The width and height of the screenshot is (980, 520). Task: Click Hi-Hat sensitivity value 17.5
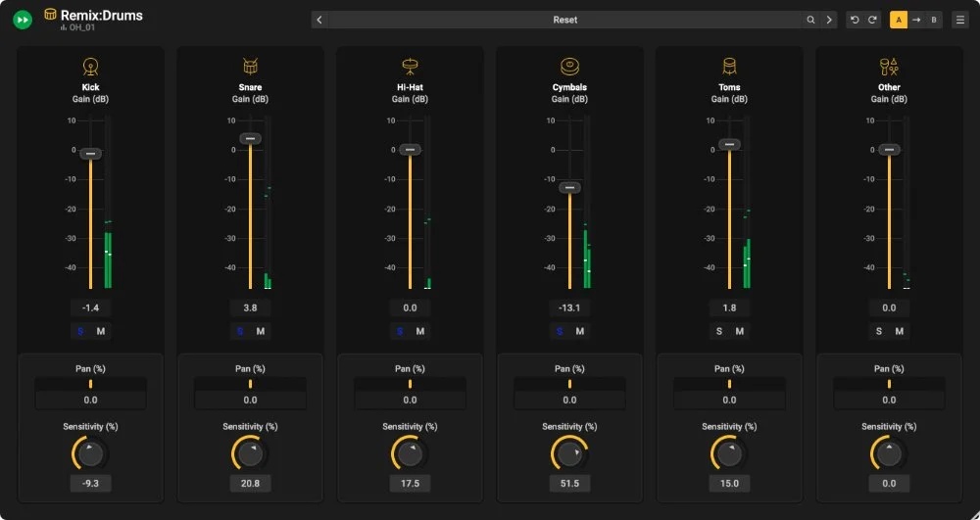tap(410, 483)
